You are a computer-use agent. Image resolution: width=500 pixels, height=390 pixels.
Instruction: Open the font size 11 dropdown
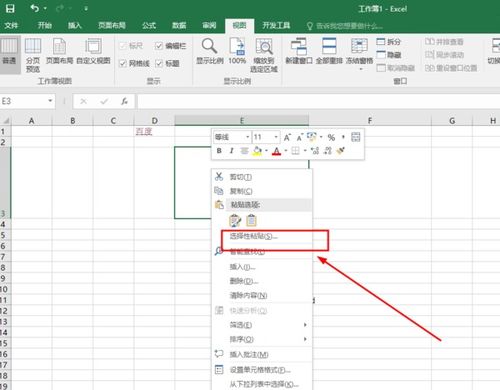(276, 137)
